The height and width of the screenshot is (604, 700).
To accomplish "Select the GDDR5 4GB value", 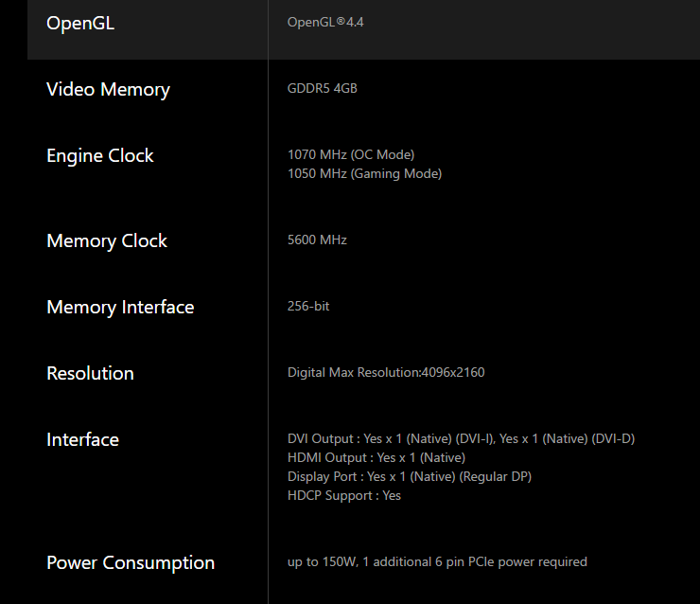I will (x=322, y=88).
